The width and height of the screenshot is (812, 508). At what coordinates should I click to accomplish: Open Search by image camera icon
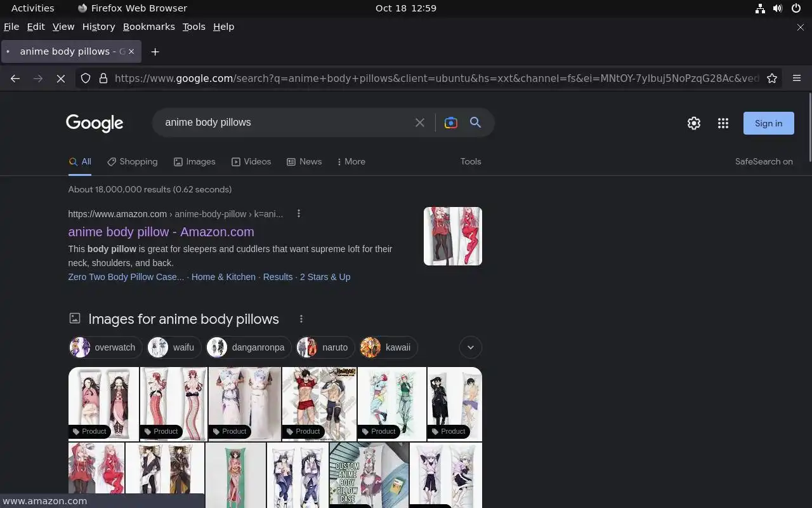point(451,123)
